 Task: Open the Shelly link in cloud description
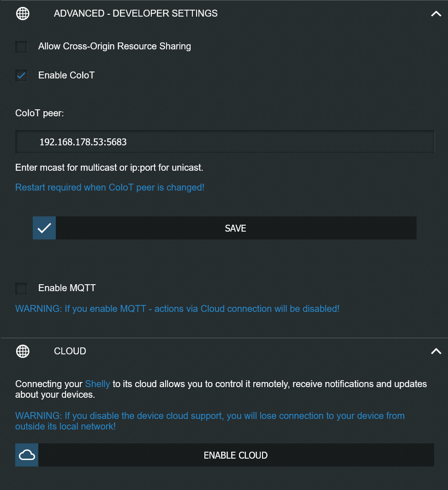pyautogui.click(x=97, y=384)
